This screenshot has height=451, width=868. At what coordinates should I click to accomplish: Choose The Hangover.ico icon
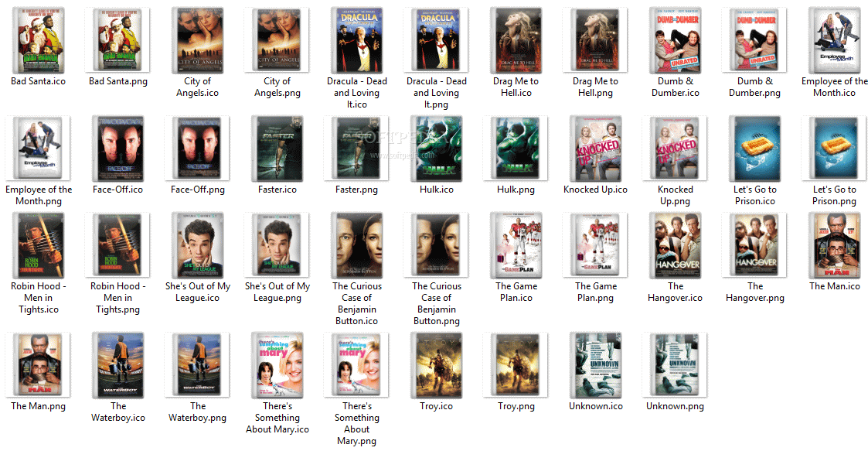pyautogui.click(x=676, y=245)
